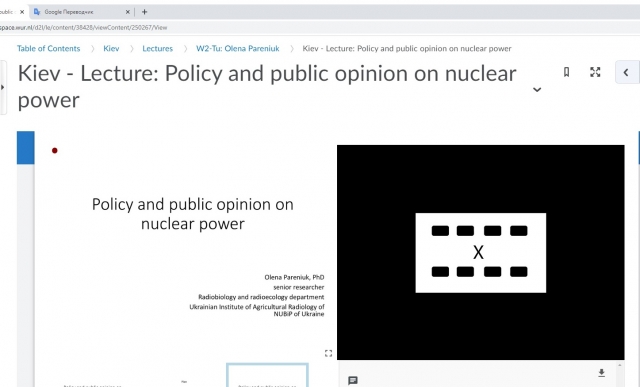
Task: Bookmark this lecture topic
Action: [566, 72]
